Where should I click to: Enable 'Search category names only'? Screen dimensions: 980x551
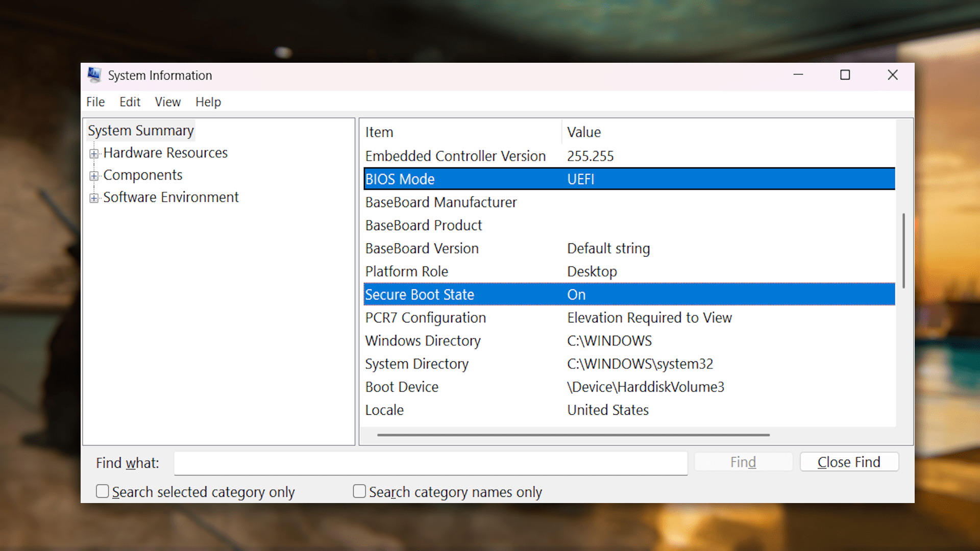click(x=359, y=491)
